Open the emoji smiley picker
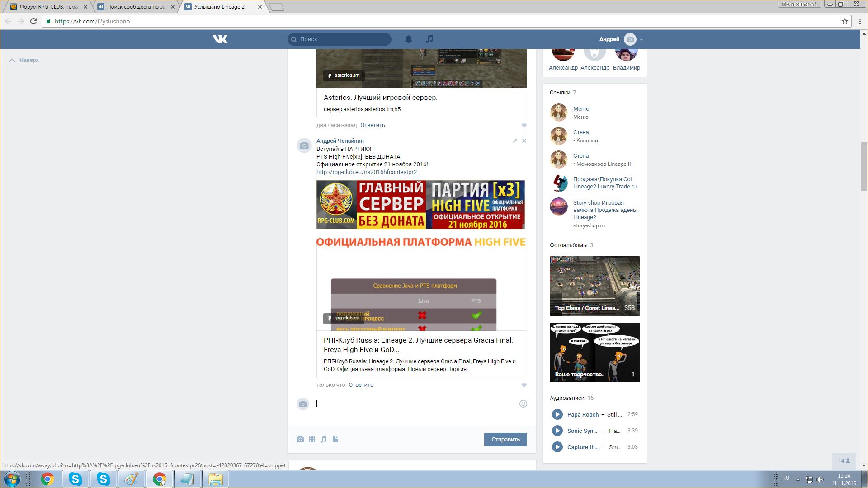Image resolution: width=868 pixels, height=488 pixels. (x=523, y=404)
